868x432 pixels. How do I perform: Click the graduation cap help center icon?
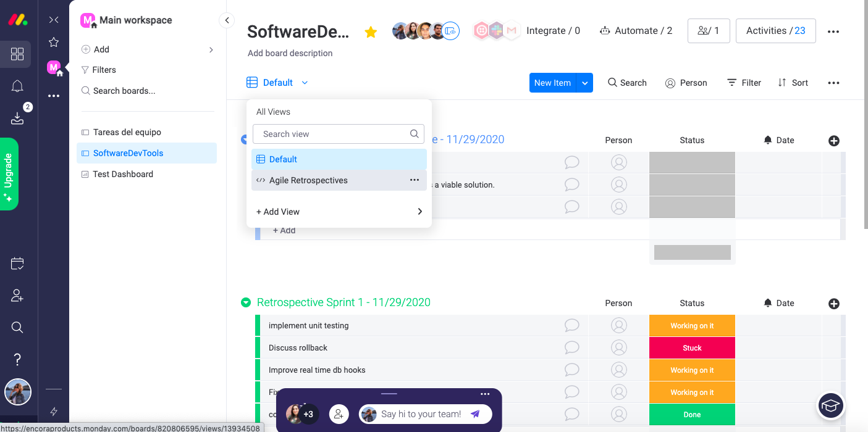point(831,405)
